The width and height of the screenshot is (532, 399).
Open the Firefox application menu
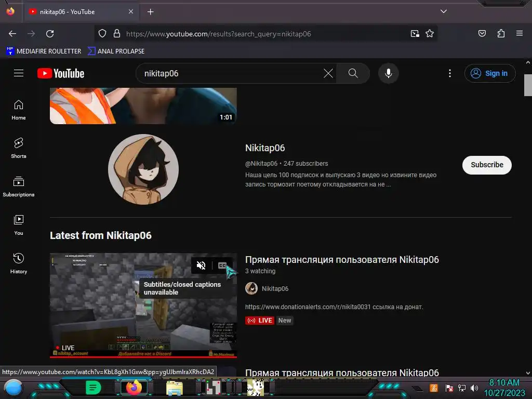[x=519, y=34]
